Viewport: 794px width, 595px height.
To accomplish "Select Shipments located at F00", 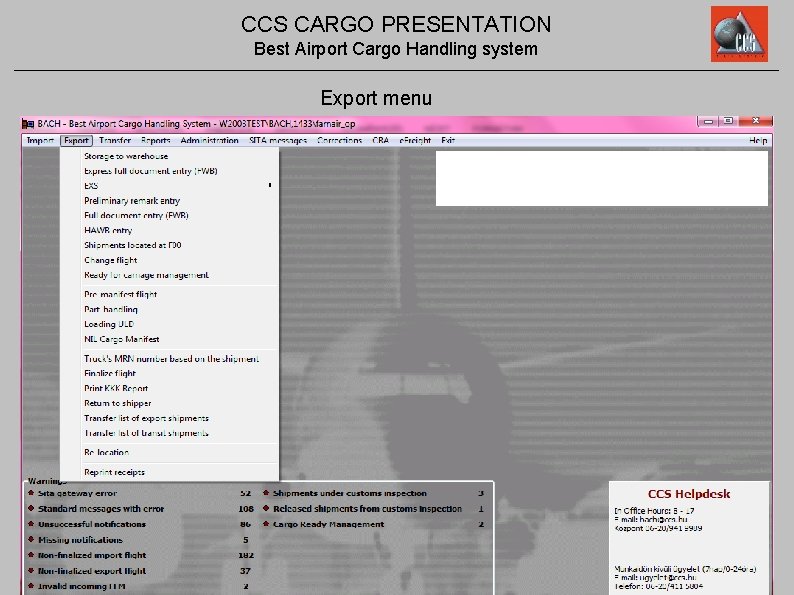I will click(170, 245).
